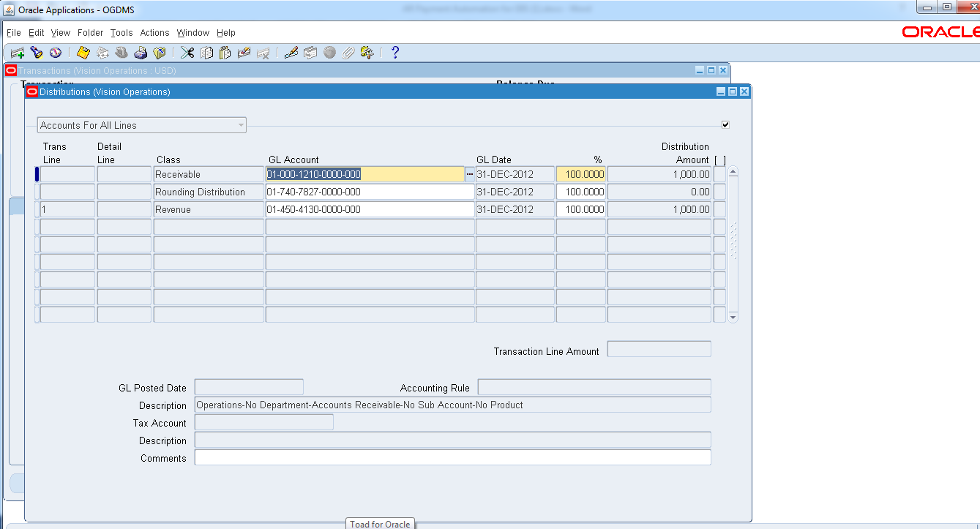Image resolution: width=980 pixels, height=529 pixels.
Task: Click the New record toolbar icon
Action: (x=18, y=53)
